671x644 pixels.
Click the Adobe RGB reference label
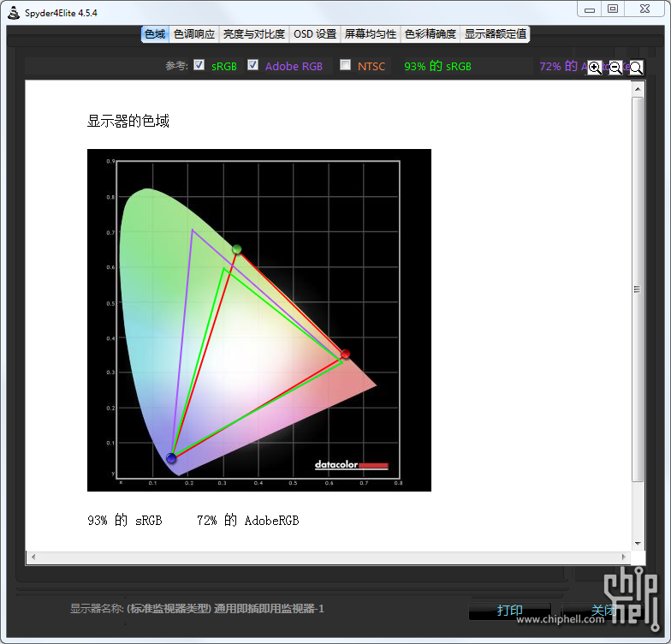tap(294, 67)
